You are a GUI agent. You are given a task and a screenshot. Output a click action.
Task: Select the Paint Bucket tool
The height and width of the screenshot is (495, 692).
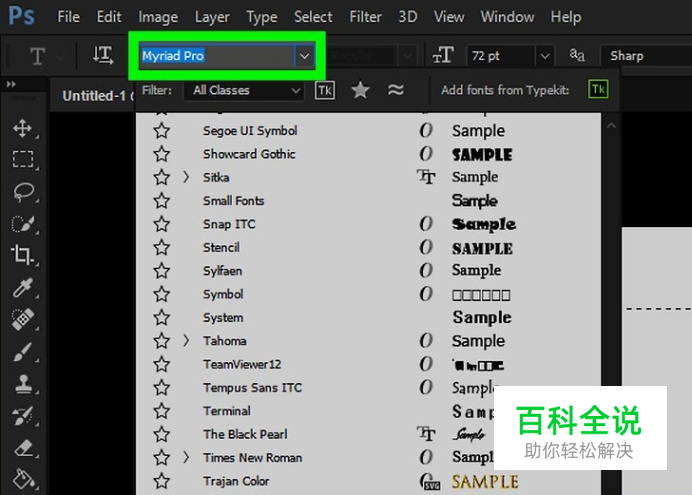click(x=23, y=479)
